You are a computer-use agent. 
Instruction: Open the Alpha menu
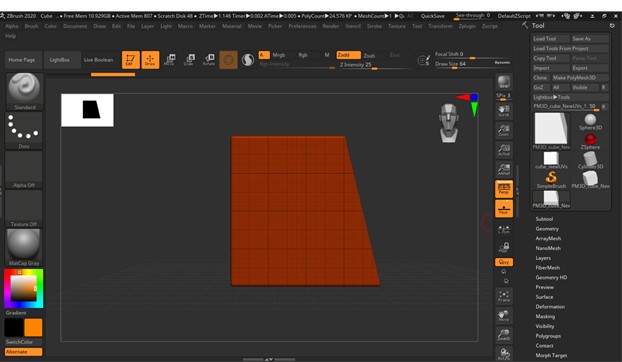point(12,26)
